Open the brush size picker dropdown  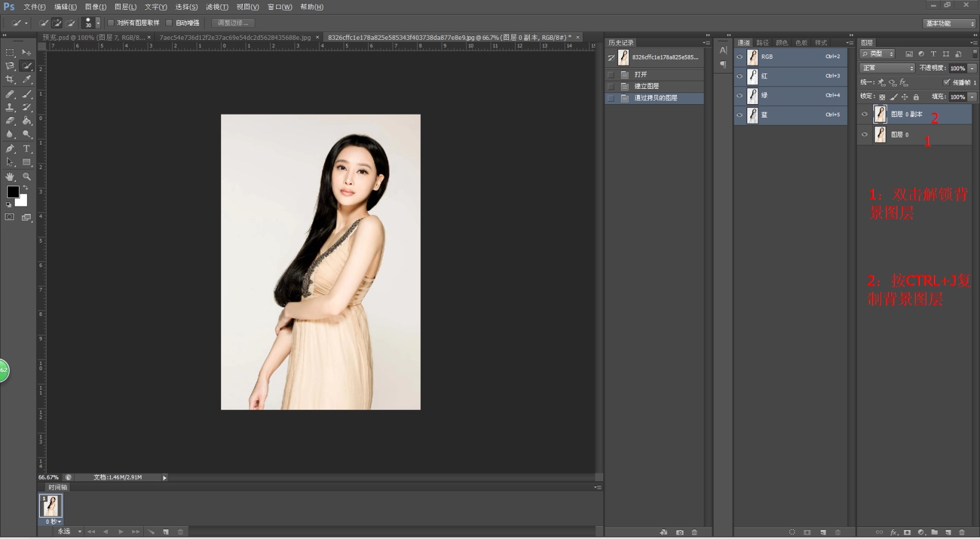98,23
